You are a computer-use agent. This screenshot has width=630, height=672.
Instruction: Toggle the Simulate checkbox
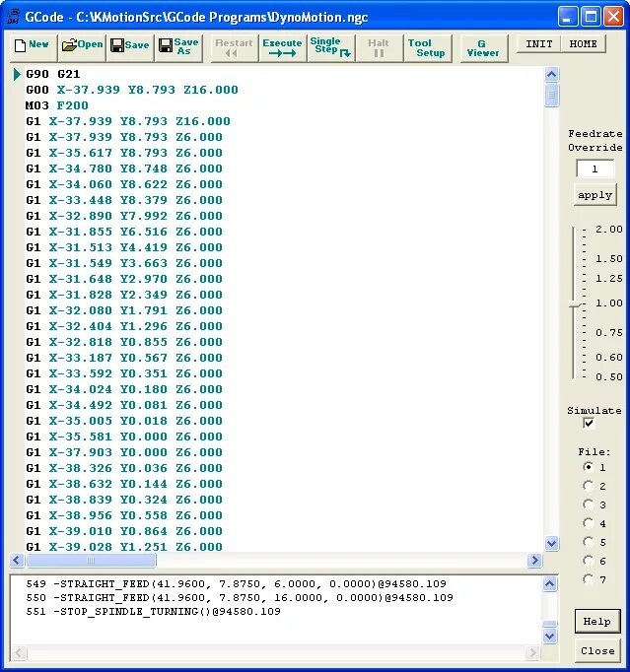[589, 424]
